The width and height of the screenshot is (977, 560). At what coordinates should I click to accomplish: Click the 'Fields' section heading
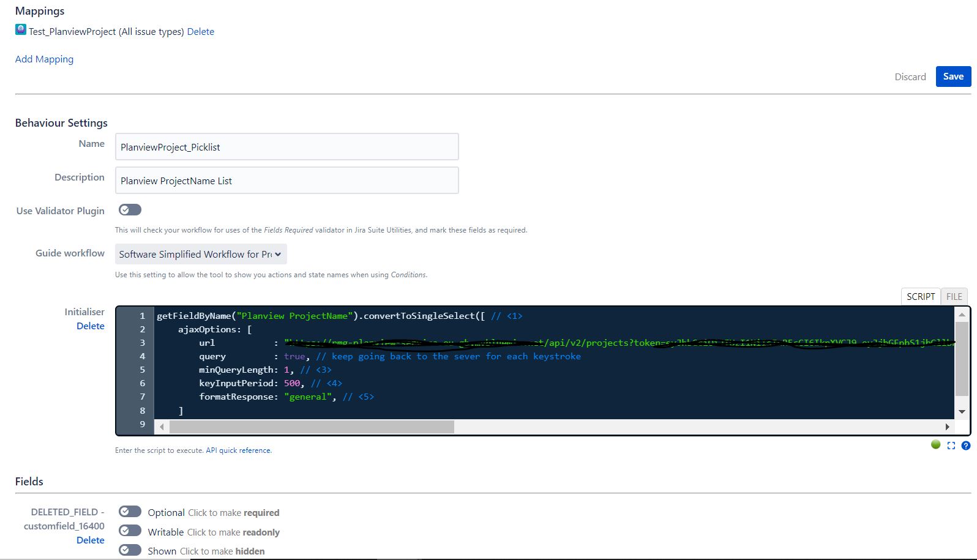(29, 481)
